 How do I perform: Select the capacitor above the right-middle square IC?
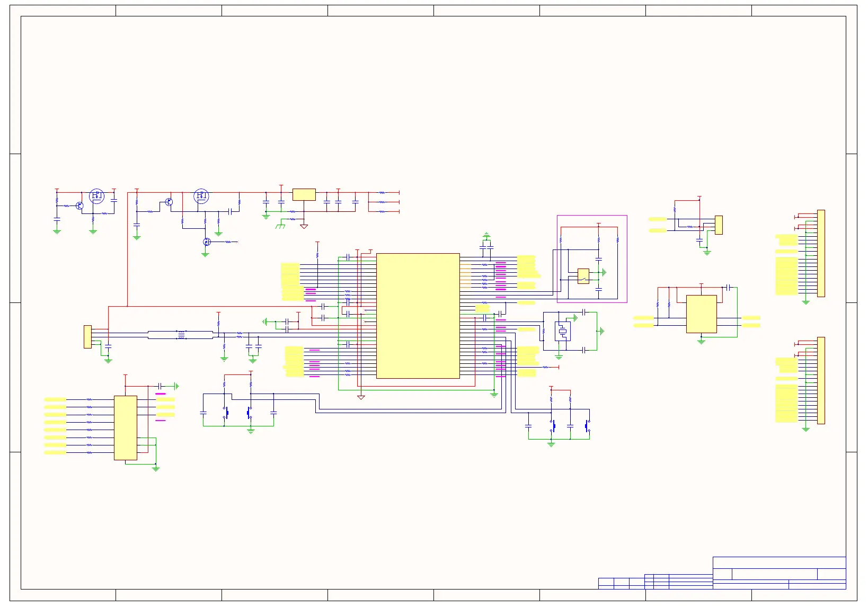coord(729,288)
